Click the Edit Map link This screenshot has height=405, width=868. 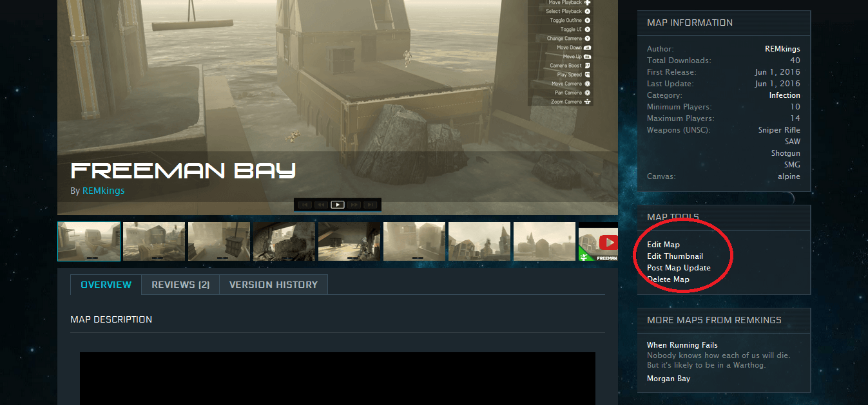coord(663,245)
